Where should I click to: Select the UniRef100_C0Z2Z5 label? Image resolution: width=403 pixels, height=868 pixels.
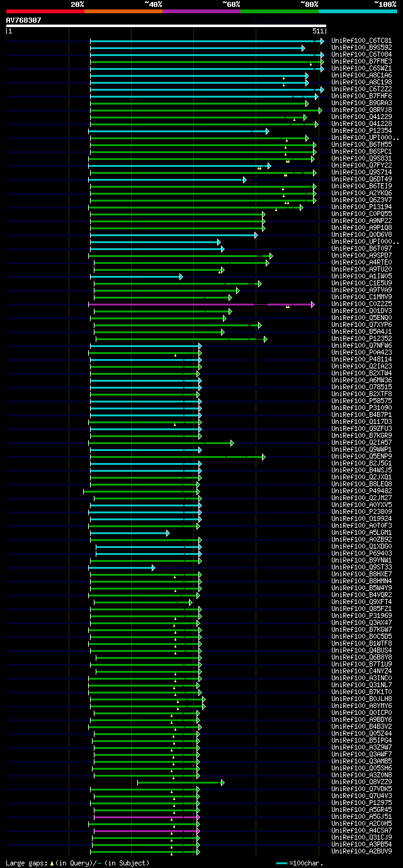click(x=361, y=304)
